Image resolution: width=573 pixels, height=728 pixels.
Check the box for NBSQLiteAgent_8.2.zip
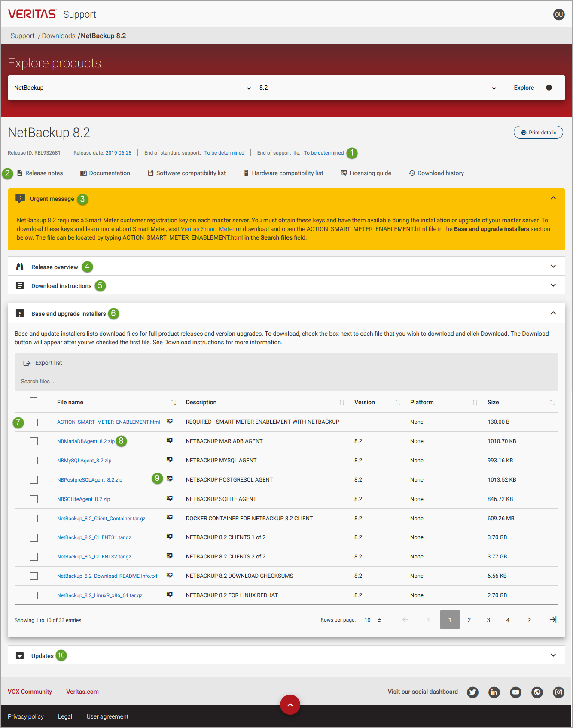(34, 499)
